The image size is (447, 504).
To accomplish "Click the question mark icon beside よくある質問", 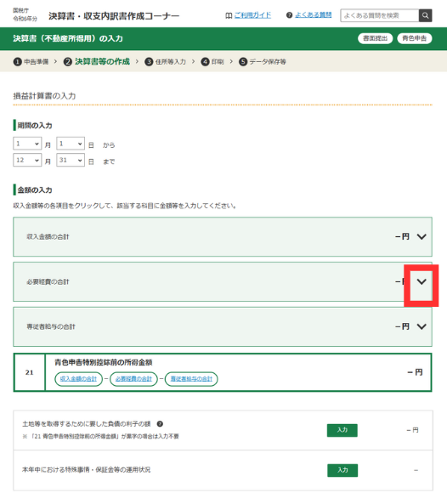I will pos(289,15).
